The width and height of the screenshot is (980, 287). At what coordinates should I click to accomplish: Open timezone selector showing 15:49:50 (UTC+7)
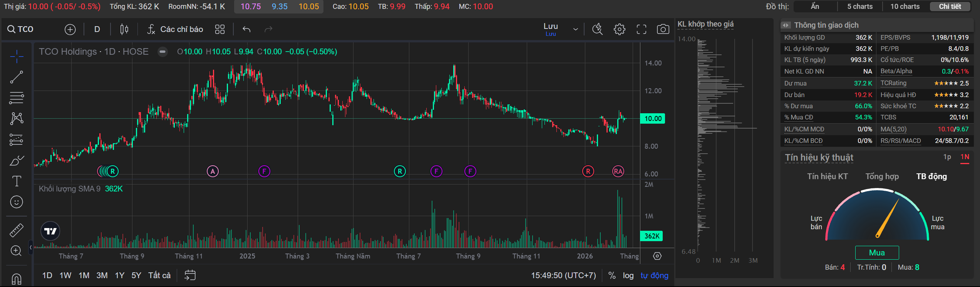pyautogui.click(x=564, y=275)
